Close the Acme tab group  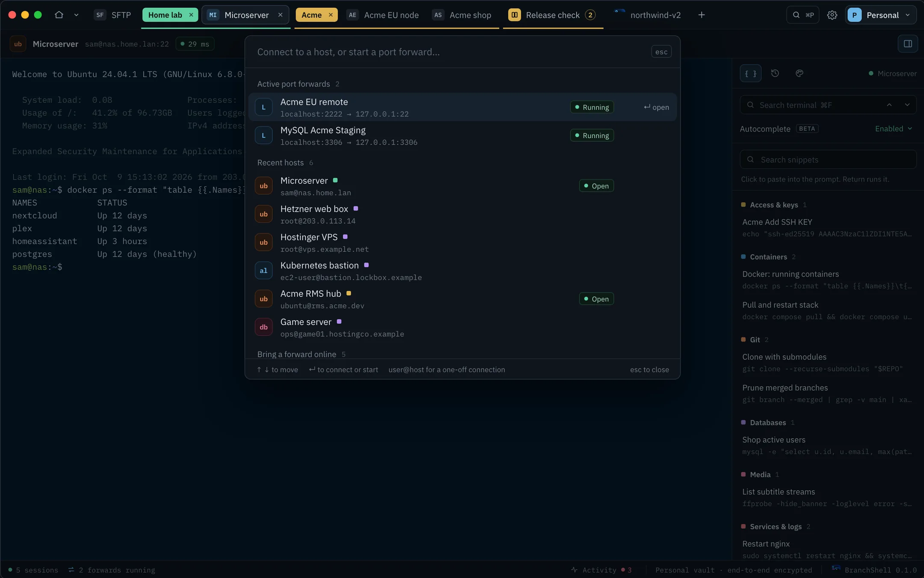point(331,15)
